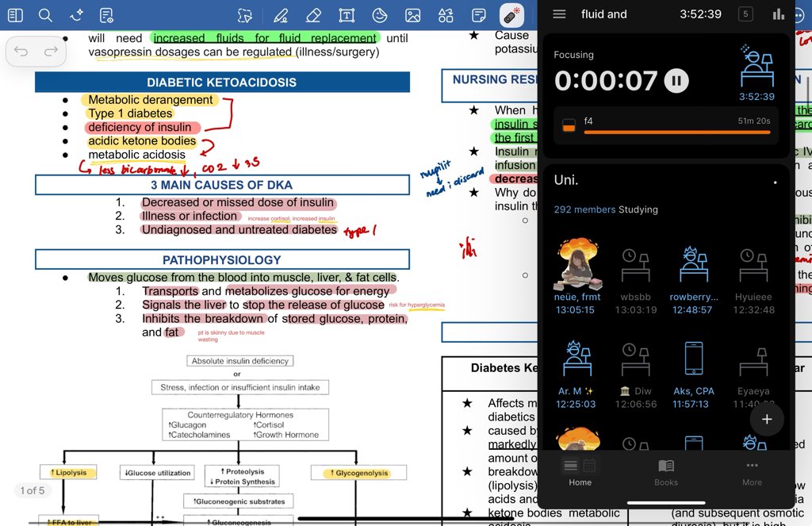812x526 pixels.
Task: Select the Pen tool
Action: (280, 16)
